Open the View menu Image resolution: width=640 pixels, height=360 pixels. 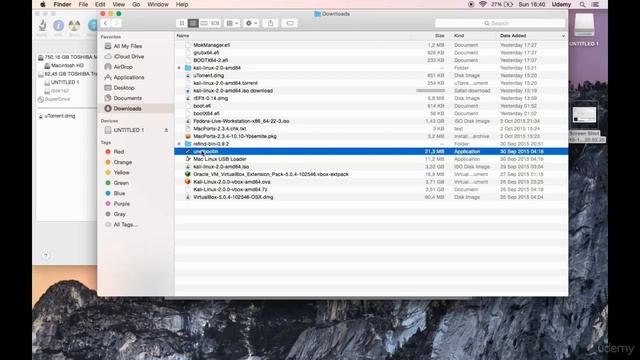tap(119, 4)
